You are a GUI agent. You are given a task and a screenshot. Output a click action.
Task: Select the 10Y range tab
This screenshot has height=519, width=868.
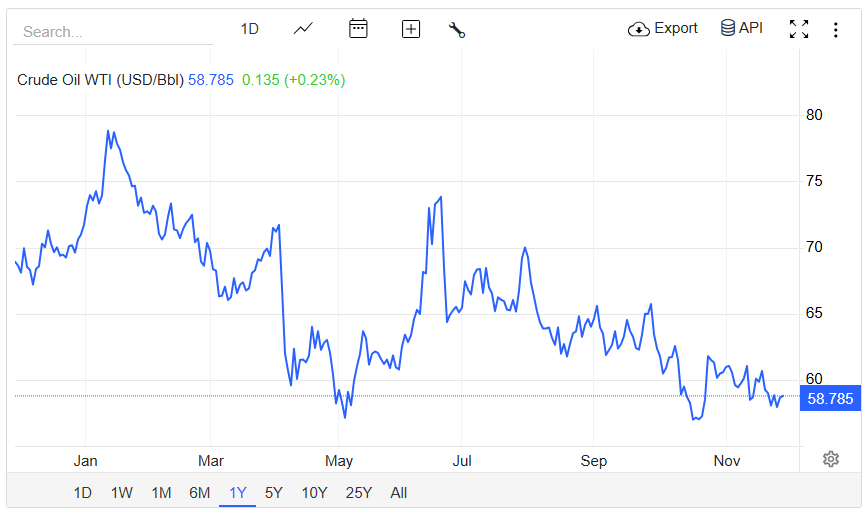pos(314,492)
